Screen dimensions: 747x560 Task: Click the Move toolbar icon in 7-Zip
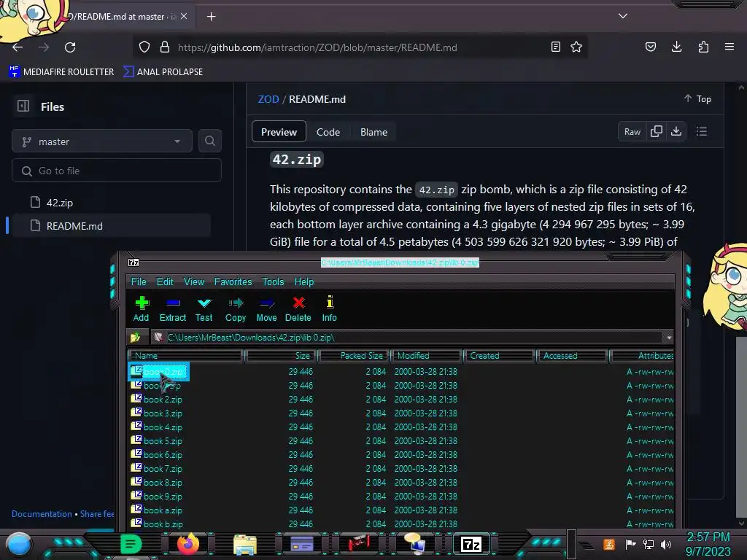point(267,303)
